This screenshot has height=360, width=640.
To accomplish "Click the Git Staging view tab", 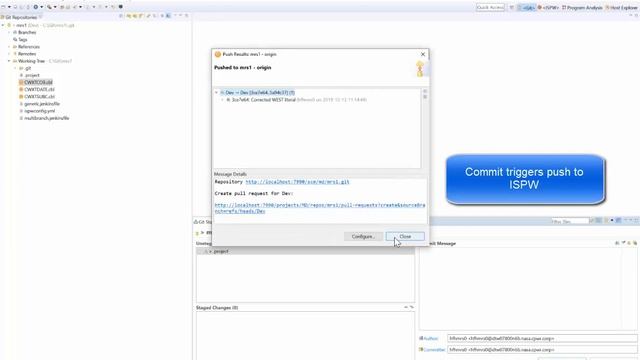I will click(203, 222).
